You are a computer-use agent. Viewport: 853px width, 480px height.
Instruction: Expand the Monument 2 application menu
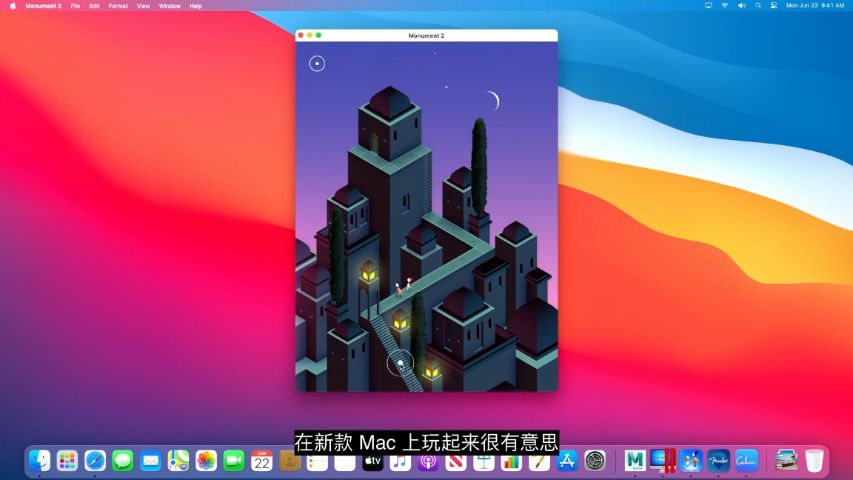[43, 6]
